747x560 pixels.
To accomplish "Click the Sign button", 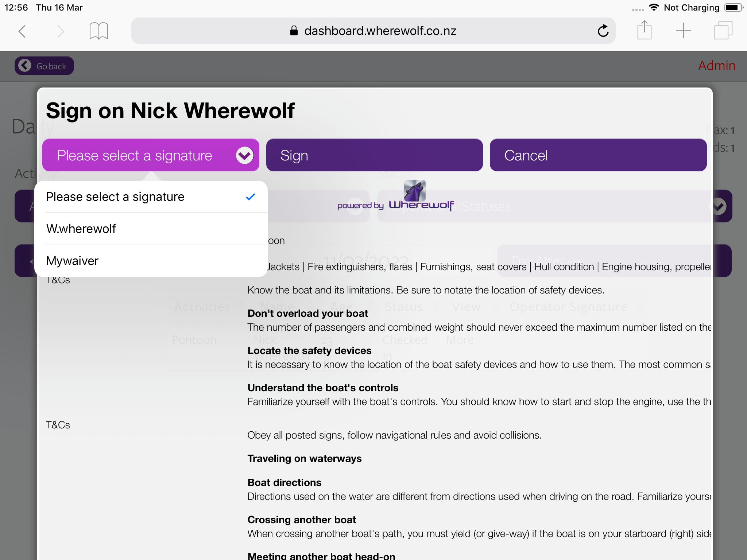I will point(374,155).
